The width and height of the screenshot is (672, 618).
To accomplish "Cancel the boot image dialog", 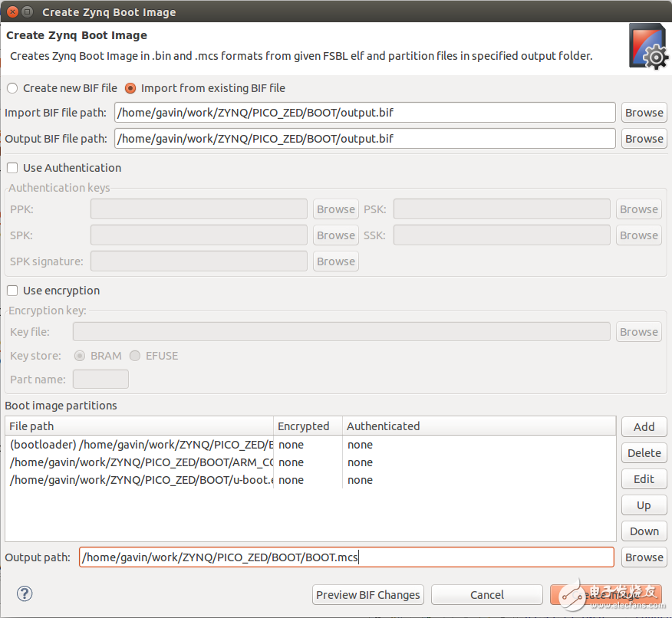I will [x=486, y=595].
